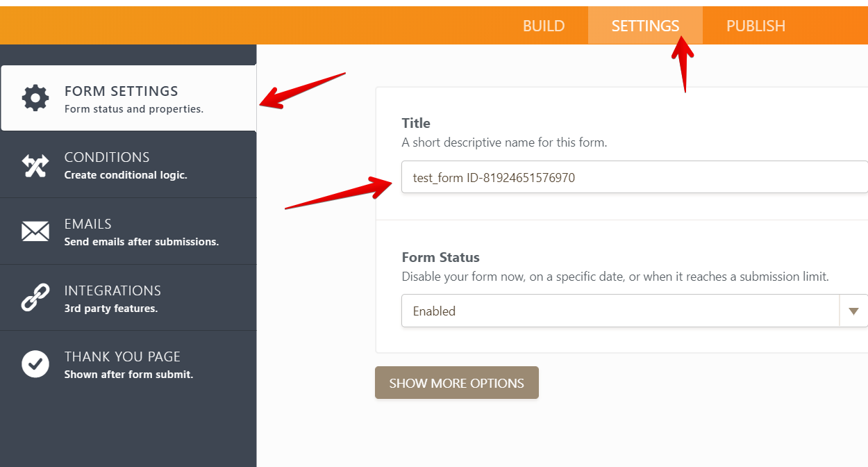Click the Integrations icon in the sidebar
868x467 pixels.
[35, 297]
